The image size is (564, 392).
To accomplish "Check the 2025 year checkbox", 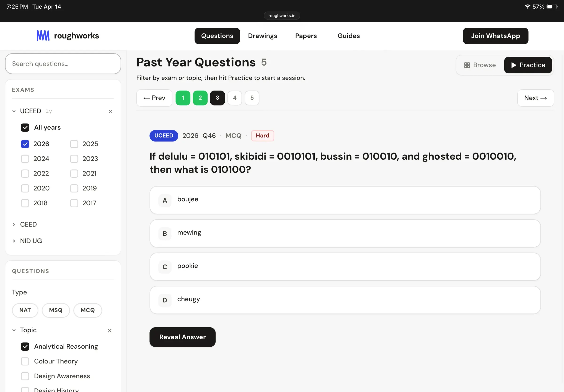I will pos(74,144).
